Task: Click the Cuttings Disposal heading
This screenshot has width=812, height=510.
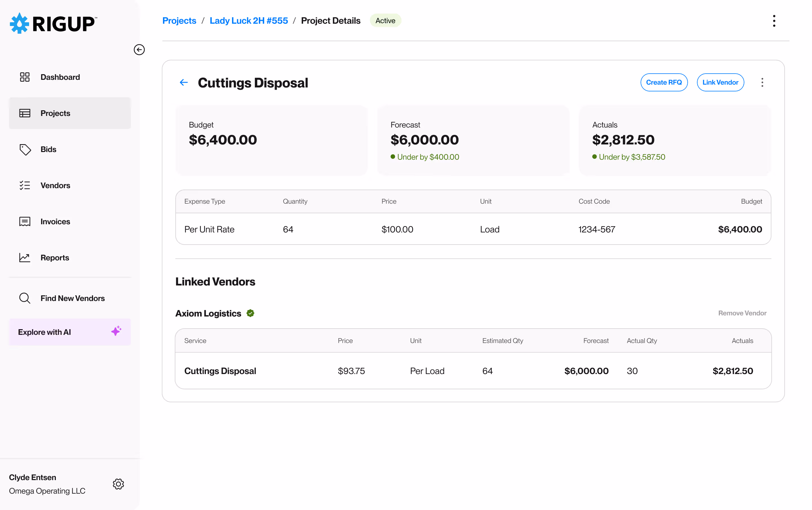Action: (253, 83)
